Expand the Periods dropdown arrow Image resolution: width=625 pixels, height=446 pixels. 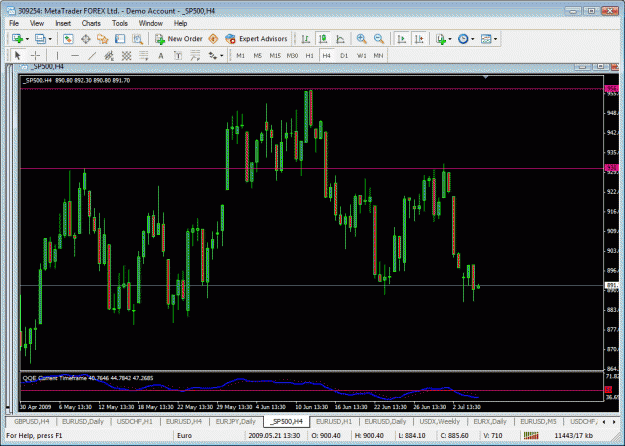473,39
